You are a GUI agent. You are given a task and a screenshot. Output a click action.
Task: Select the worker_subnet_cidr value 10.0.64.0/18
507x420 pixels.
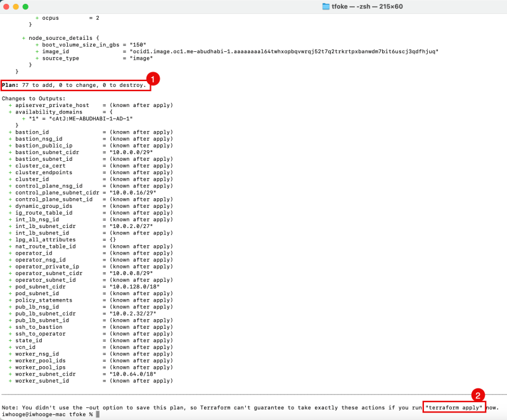click(x=131, y=374)
